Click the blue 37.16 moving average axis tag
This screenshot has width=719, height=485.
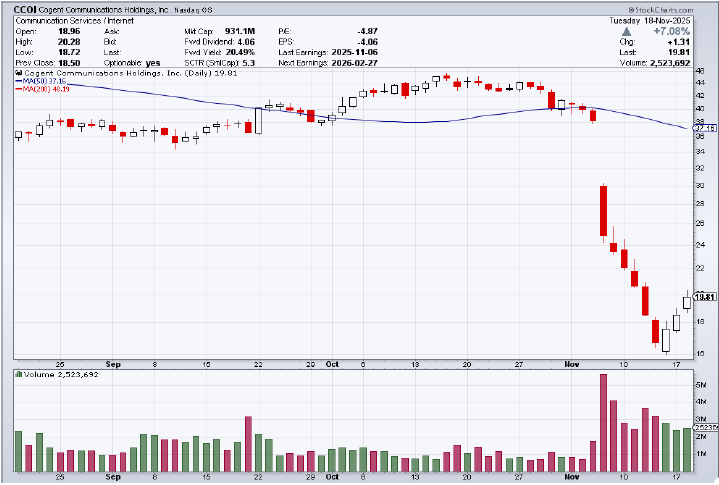(704, 128)
